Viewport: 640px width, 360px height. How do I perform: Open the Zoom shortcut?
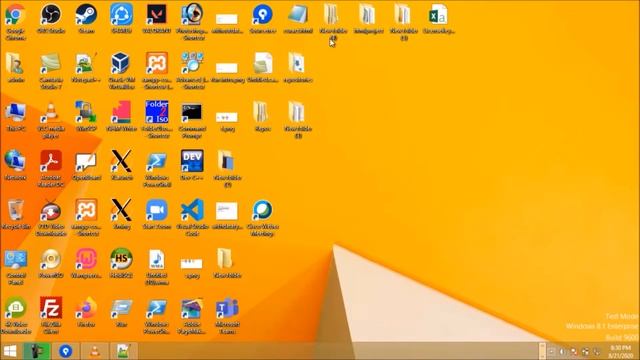click(x=157, y=214)
